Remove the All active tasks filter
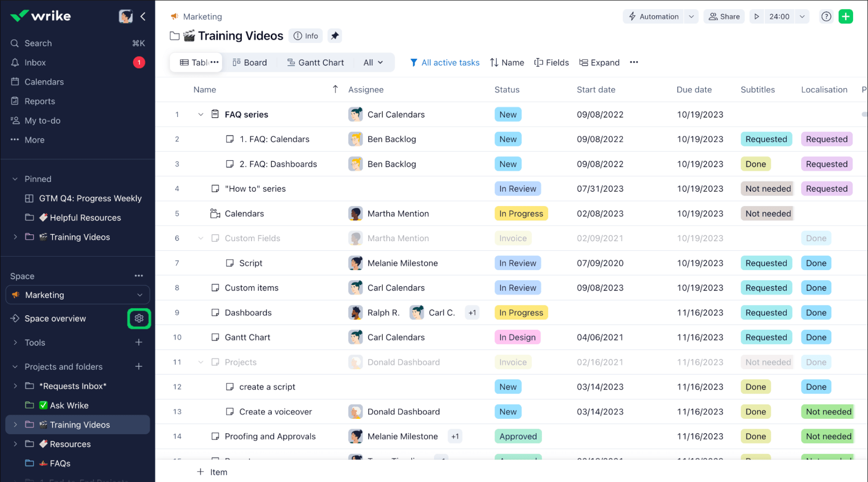This screenshot has height=482, width=868. (450, 62)
